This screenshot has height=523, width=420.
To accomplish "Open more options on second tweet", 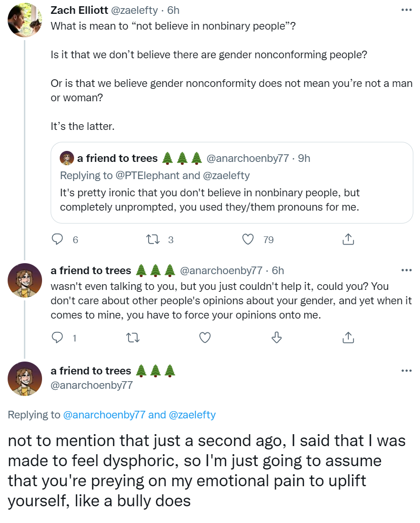I will coord(406,270).
